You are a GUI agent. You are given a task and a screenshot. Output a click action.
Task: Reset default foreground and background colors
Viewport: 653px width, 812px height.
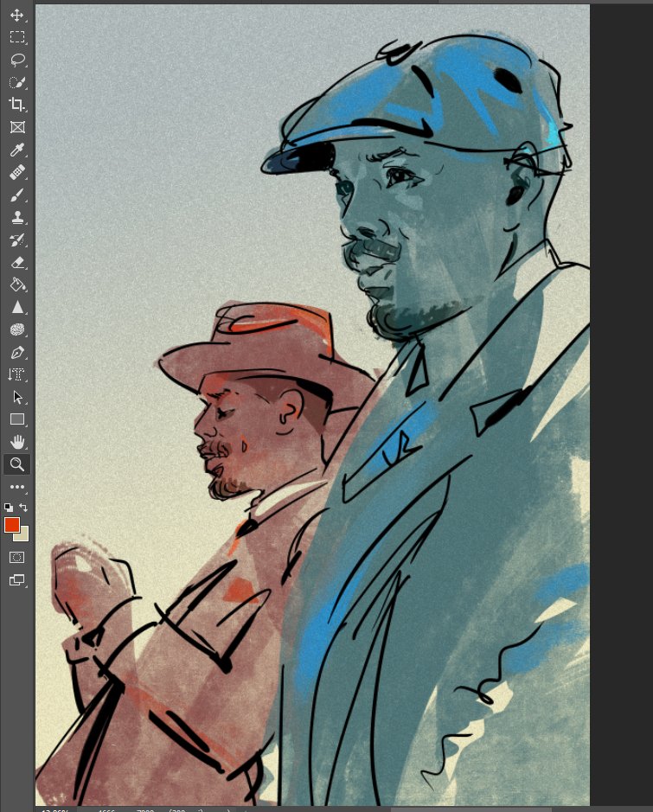(x=9, y=508)
